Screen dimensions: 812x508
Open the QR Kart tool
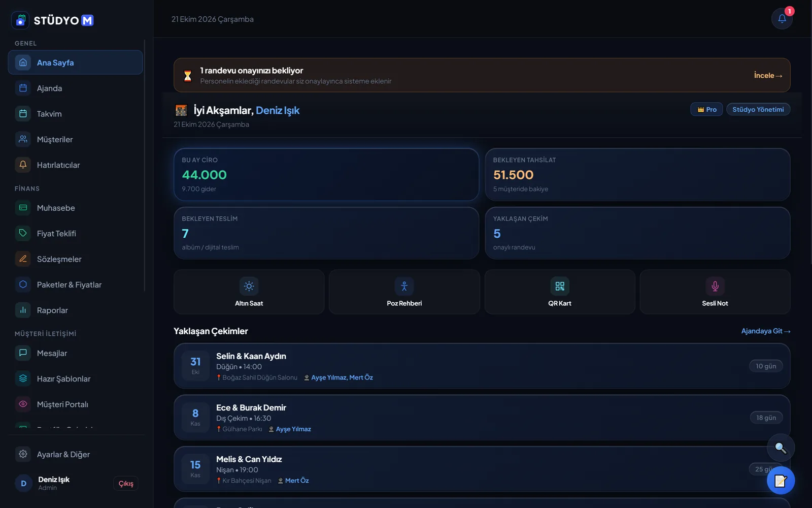(x=560, y=292)
